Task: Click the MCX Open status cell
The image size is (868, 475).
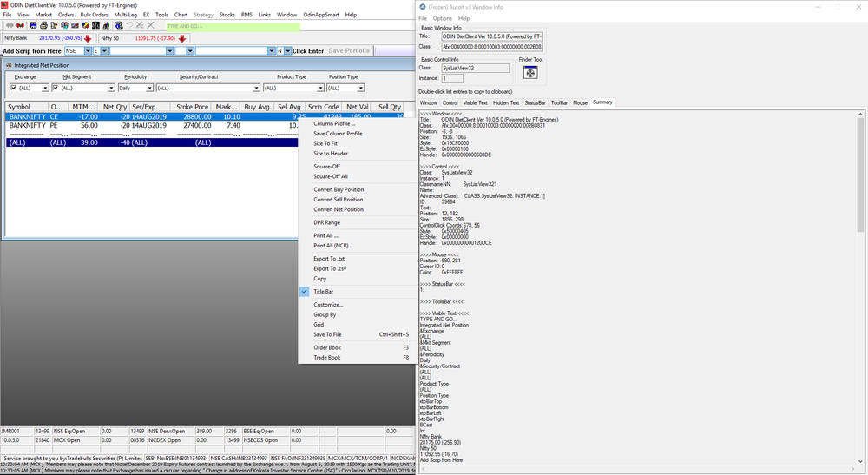Action: (76, 440)
